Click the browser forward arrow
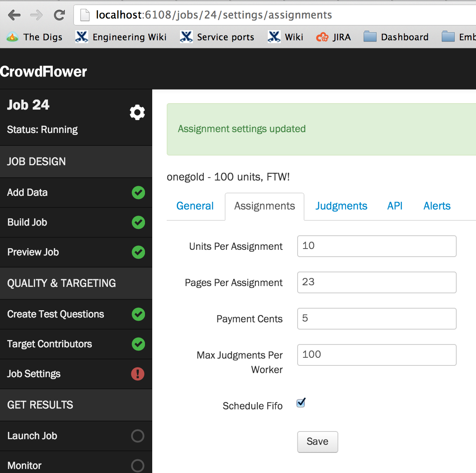Image resolution: width=476 pixels, height=473 pixels. coord(37,15)
